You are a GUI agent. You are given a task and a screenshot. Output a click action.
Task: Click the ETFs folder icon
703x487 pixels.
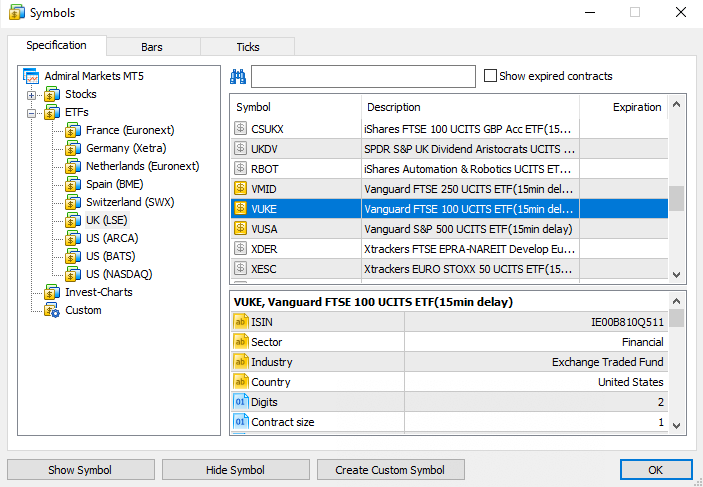point(52,112)
